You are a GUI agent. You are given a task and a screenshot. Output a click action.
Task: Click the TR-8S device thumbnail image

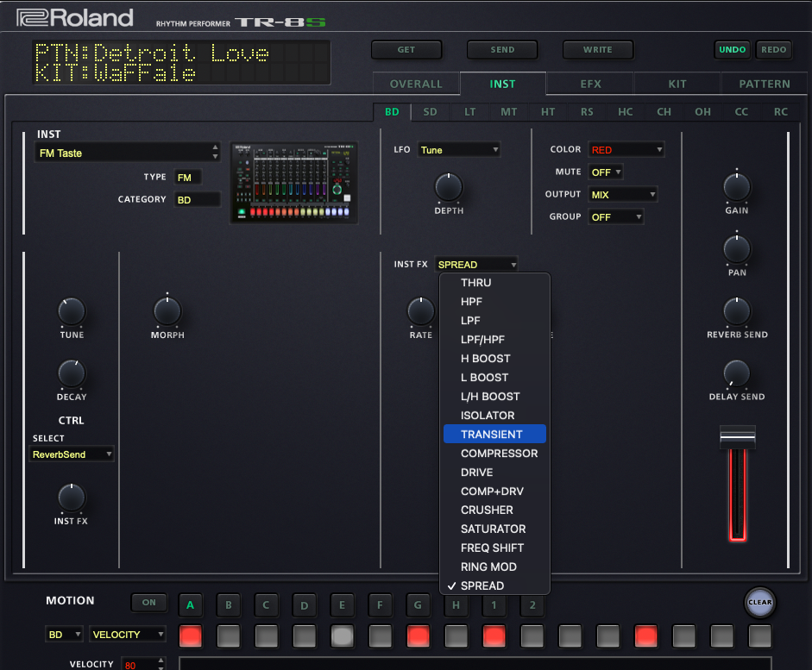294,183
